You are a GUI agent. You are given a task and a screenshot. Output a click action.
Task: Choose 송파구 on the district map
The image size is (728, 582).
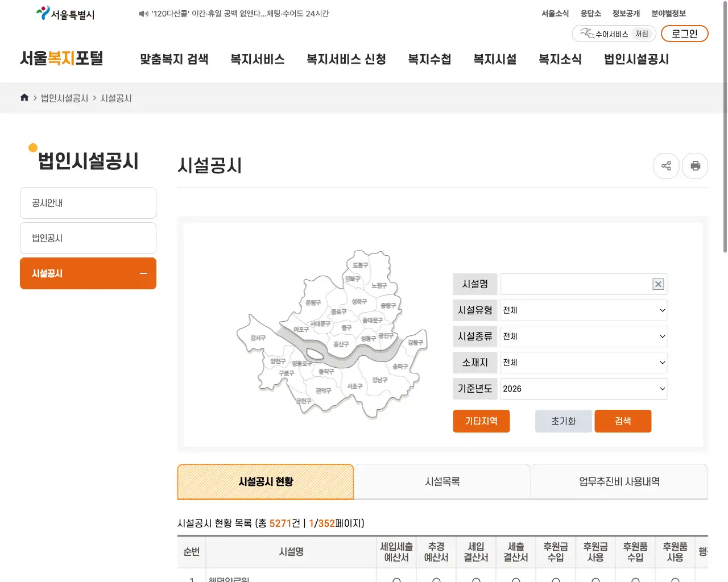tap(400, 367)
